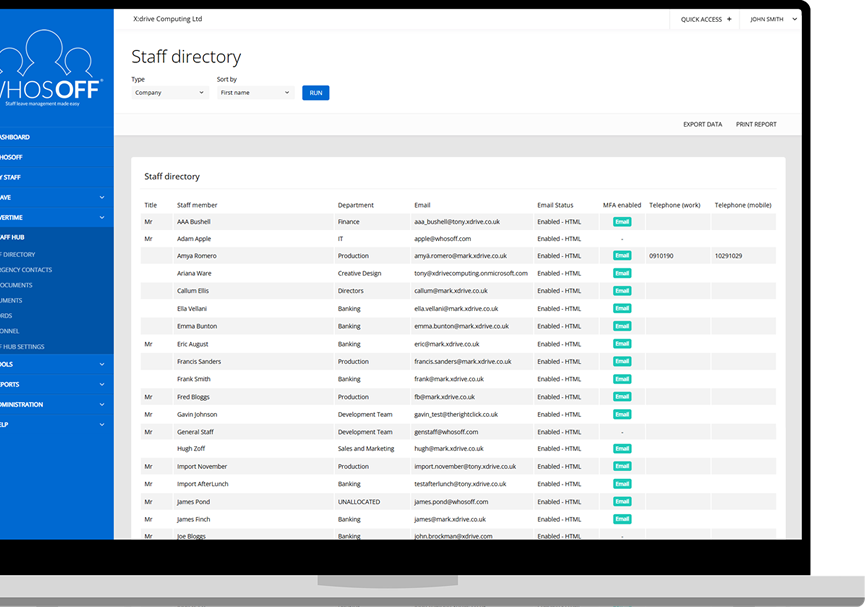Click email genstaff@whosoff.com
The height and width of the screenshot is (607, 865).
[x=446, y=432]
